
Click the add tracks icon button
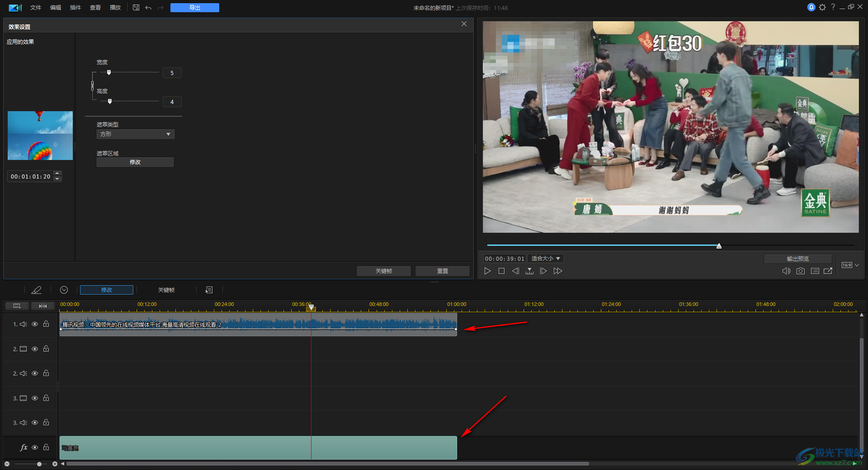(x=17, y=306)
